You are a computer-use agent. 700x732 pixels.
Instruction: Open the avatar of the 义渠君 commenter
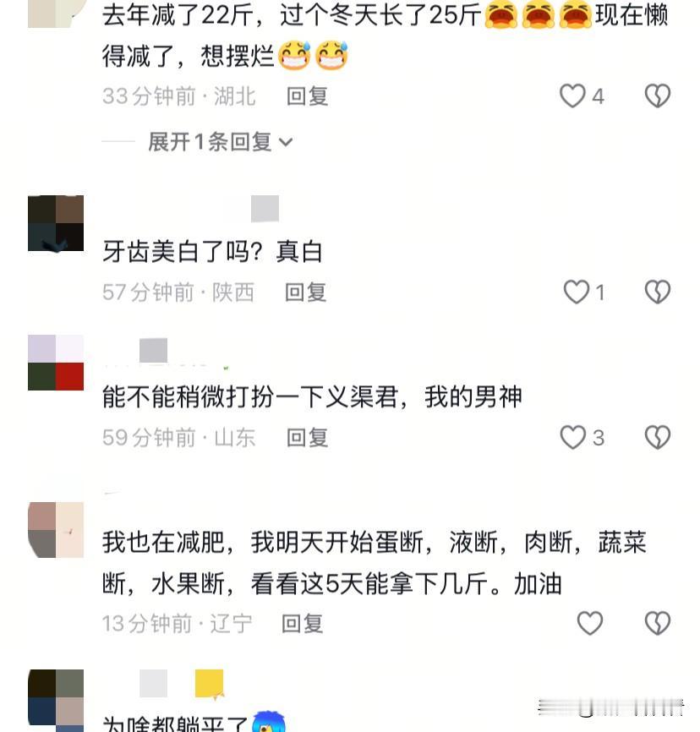tap(56, 363)
